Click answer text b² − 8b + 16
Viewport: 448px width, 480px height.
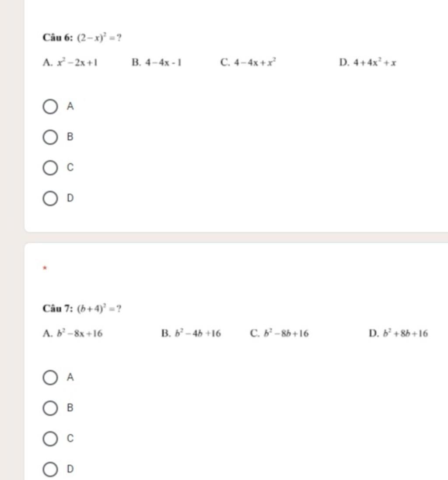[x=287, y=333]
